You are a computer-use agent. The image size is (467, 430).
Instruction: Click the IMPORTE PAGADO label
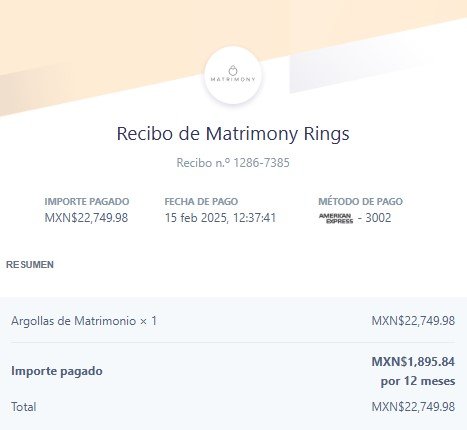point(87,201)
